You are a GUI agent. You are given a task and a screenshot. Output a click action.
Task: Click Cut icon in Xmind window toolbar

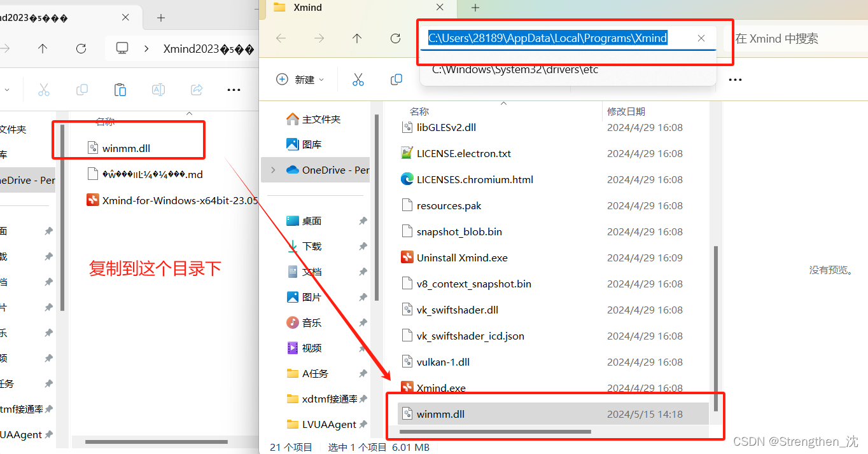click(x=358, y=79)
